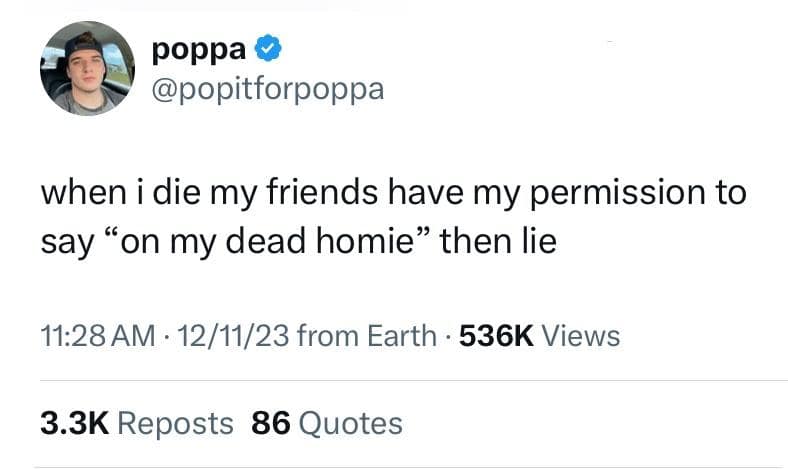The height and width of the screenshot is (469, 788).
Task: Open poppa's profile picture
Action: point(88,68)
